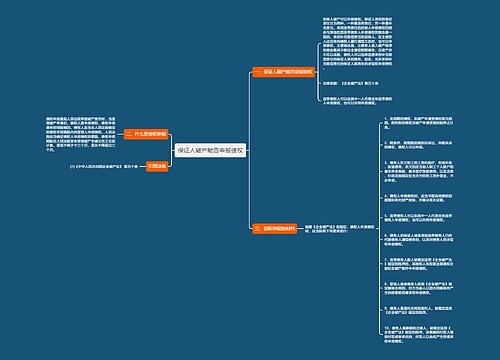Select the central node 保证人破产能否申报债权
Screen dimensions: 500x360
coord(210,150)
